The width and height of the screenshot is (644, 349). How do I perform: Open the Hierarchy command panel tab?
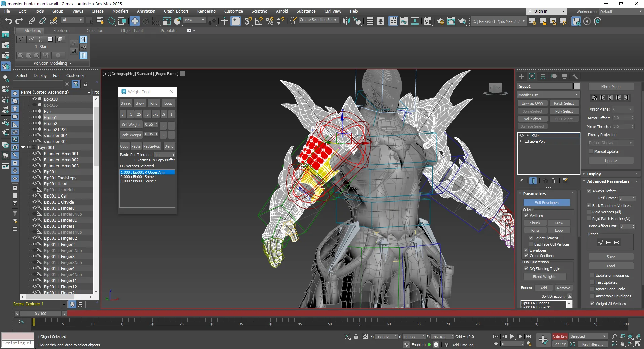543,76
